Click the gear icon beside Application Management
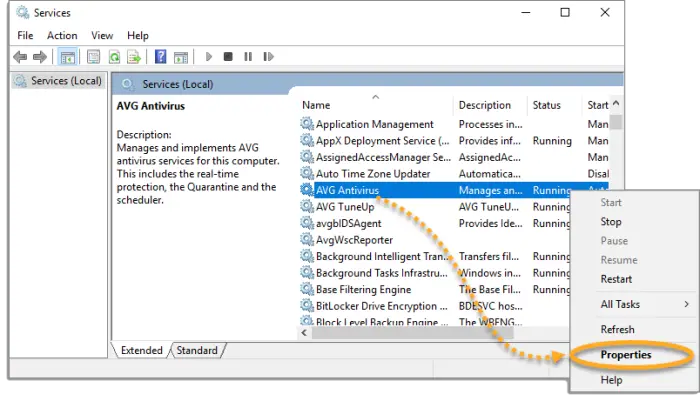Viewport: 700px width, 401px height. coord(307,124)
